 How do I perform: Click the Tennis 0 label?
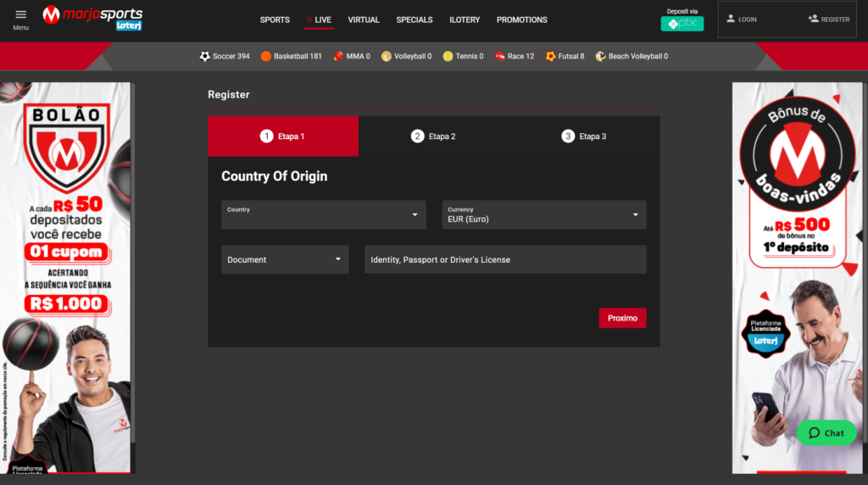(470, 56)
